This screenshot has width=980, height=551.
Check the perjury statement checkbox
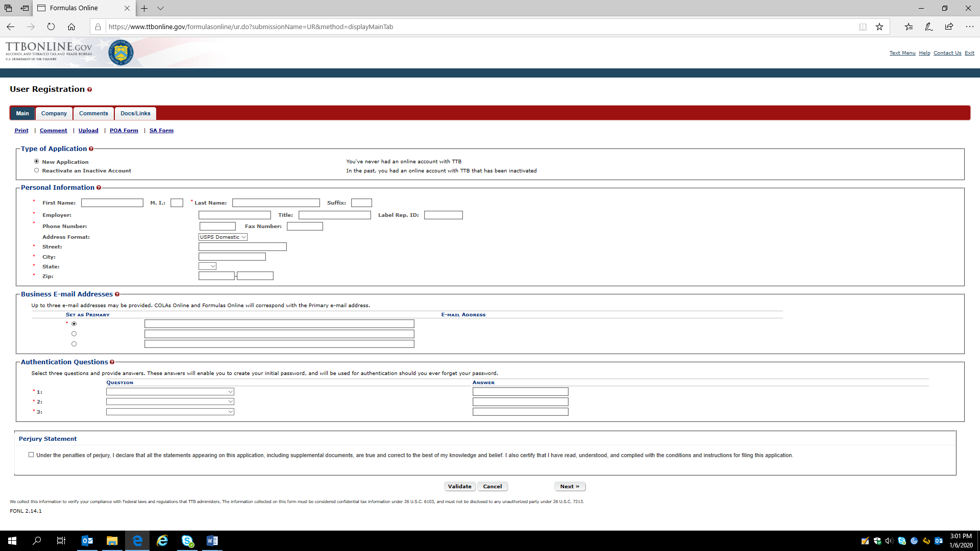(x=31, y=455)
